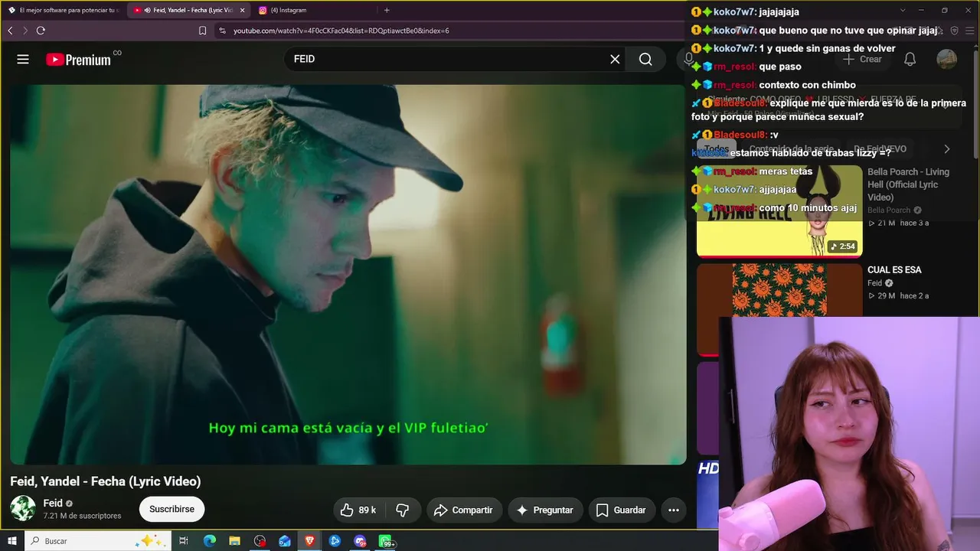Save video with Guardar button
The width and height of the screenshot is (980, 551).
coord(622,510)
